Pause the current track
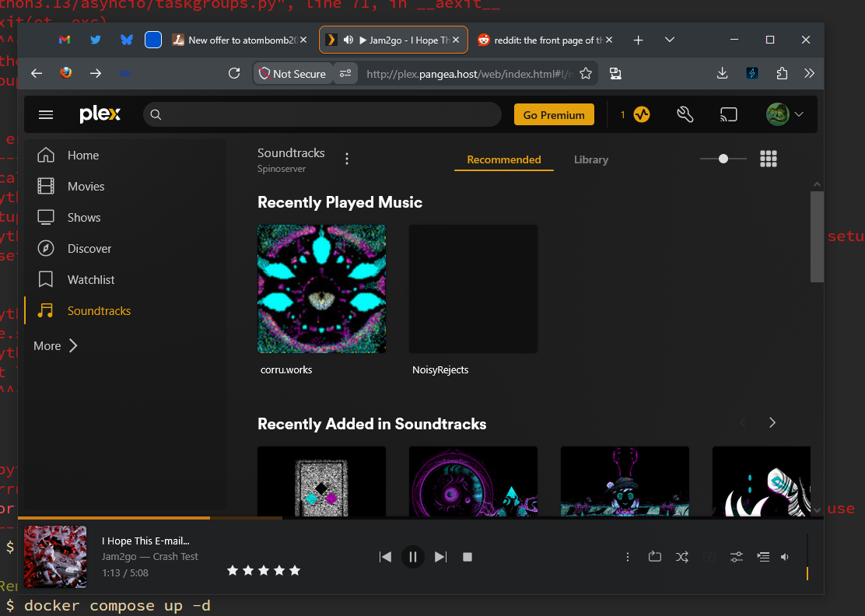 412,557
